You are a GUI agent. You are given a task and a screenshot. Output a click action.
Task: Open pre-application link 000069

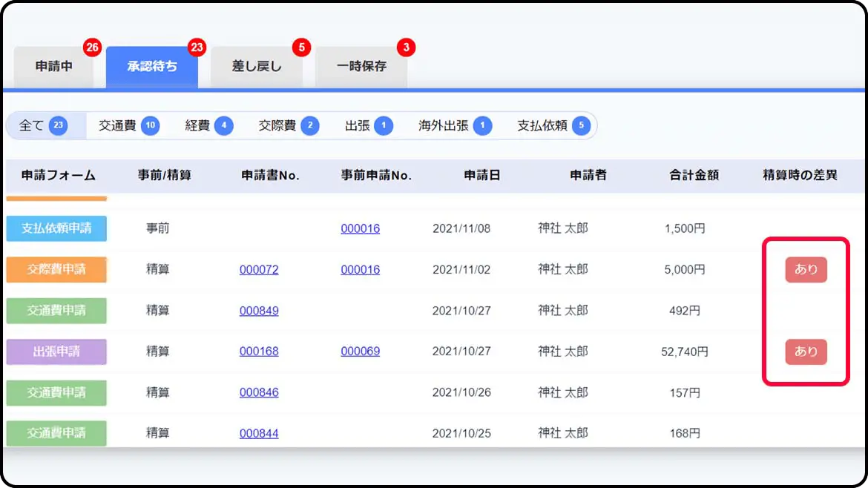[360, 352]
